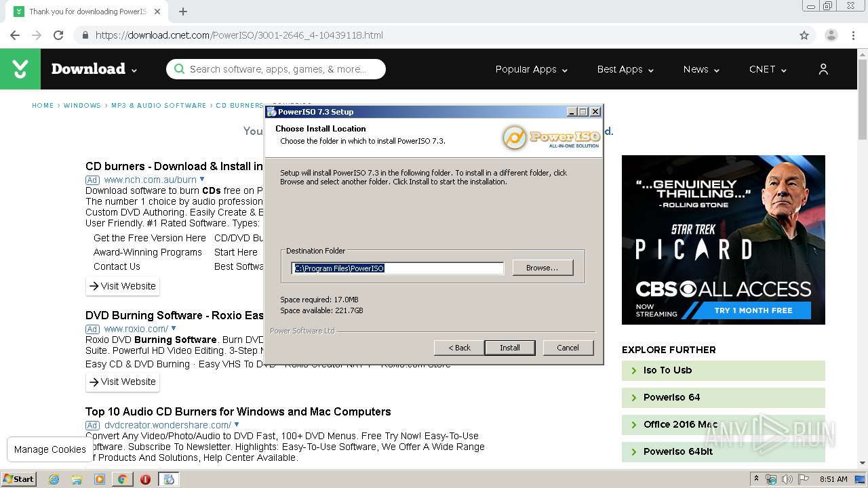Open a new Chrome tab
This screenshot has width=868, height=488.
tap(182, 12)
